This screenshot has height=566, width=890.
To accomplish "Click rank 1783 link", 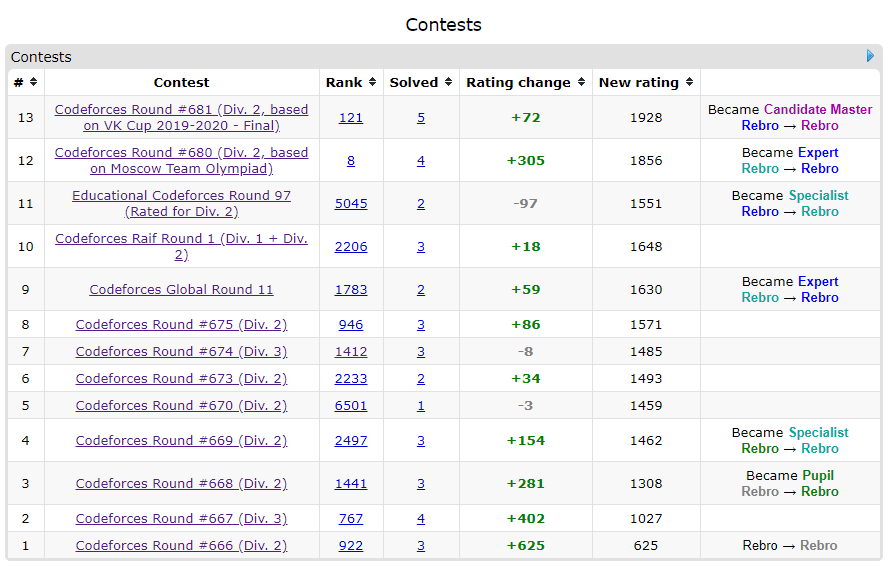I will tap(351, 290).
